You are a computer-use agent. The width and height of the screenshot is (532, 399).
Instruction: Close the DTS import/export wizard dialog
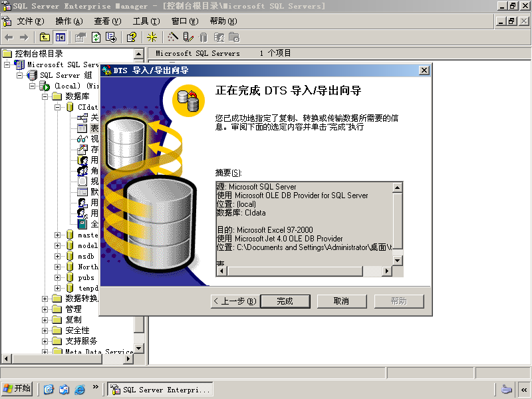click(424, 70)
